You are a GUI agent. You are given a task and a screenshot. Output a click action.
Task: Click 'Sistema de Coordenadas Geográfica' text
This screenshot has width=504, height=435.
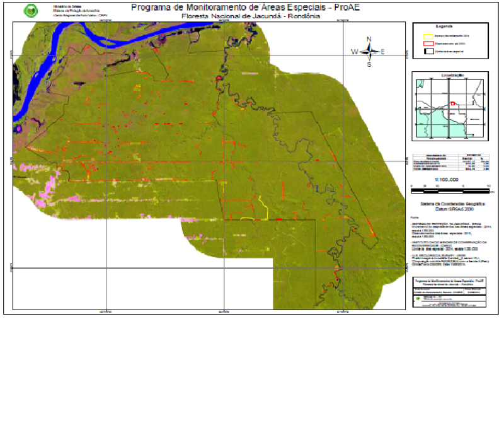coord(450,204)
